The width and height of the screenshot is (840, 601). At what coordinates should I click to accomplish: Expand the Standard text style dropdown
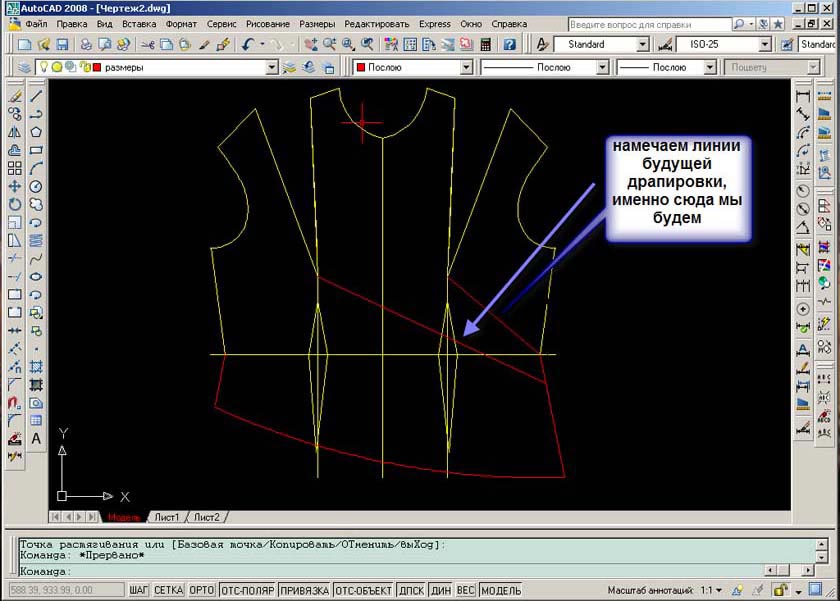(643, 45)
